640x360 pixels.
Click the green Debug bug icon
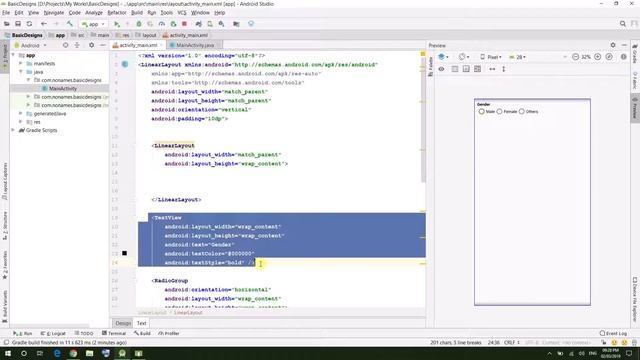click(139, 24)
